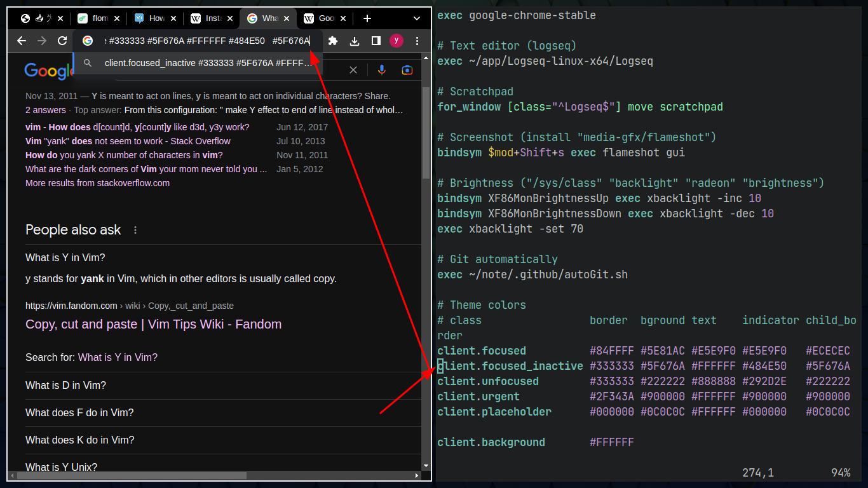Click the Google logo
This screenshot has height=488, width=868.
tap(48, 71)
